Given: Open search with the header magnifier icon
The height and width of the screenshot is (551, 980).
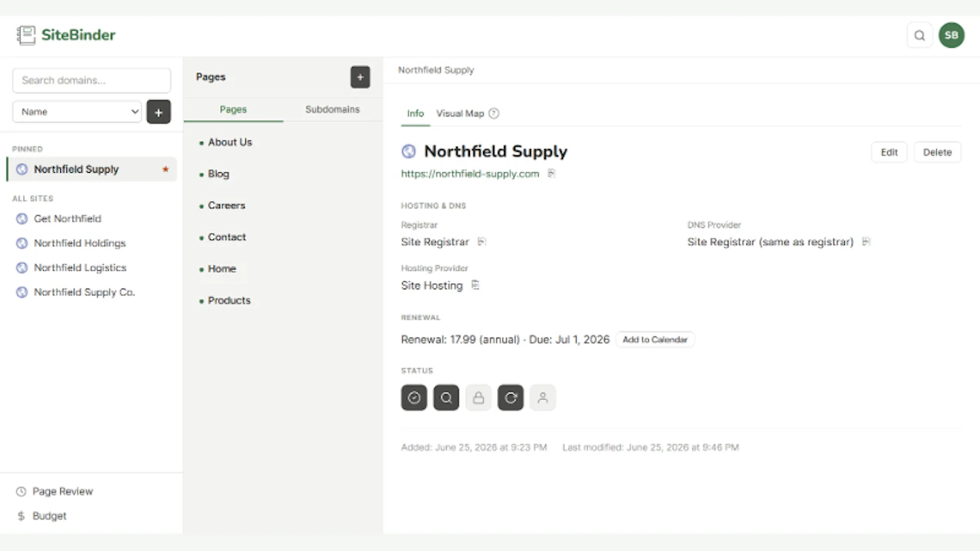Looking at the screenshot, I should click(920, 35).
